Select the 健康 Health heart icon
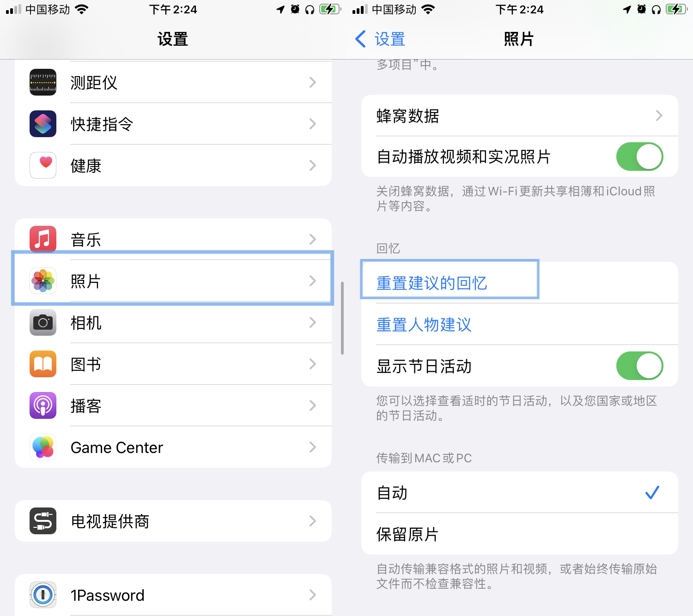The height and width of the screenshot is (616, 693). coord(43,165)
